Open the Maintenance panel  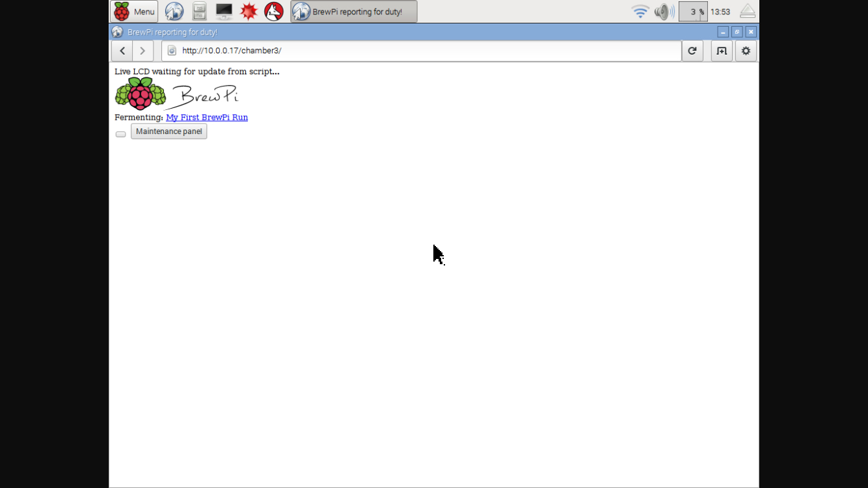(169, 131)
